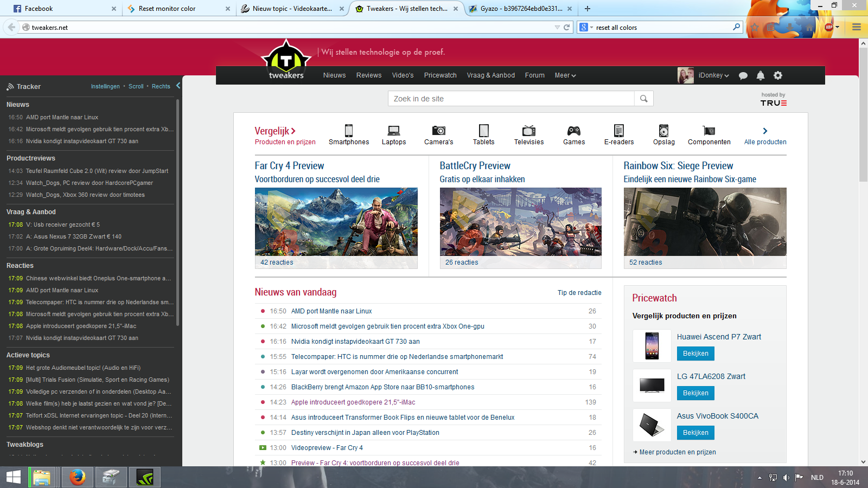Open the Video's menu item
The image size is (868, 488).
[403, 75]
